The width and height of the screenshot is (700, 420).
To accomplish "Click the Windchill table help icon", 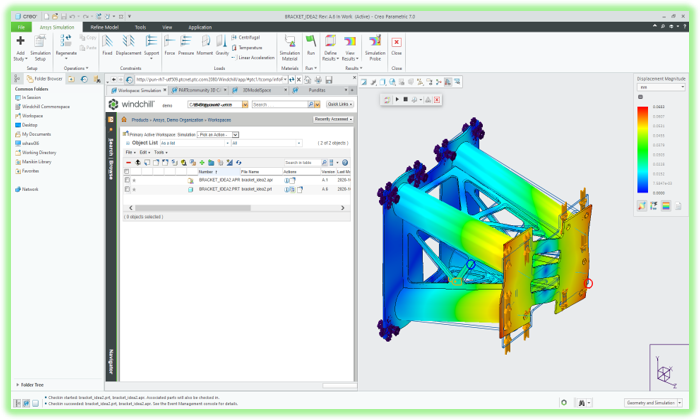I will point(345,162).
